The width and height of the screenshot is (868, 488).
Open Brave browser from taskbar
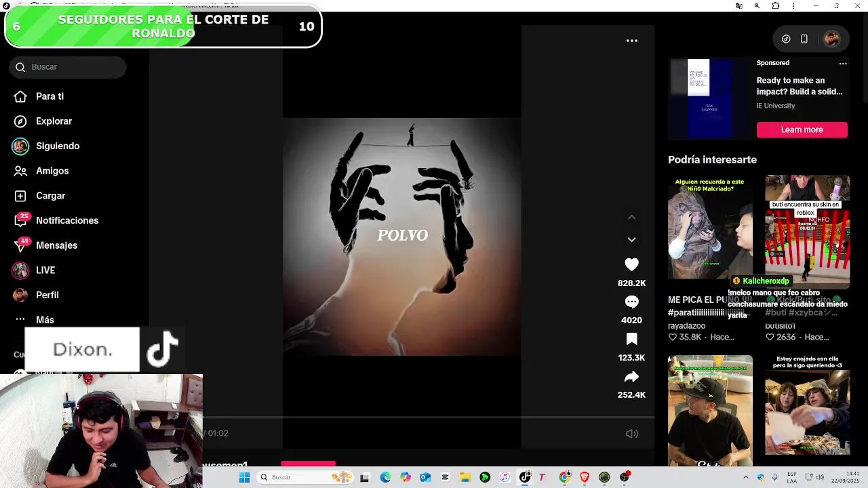585,477
